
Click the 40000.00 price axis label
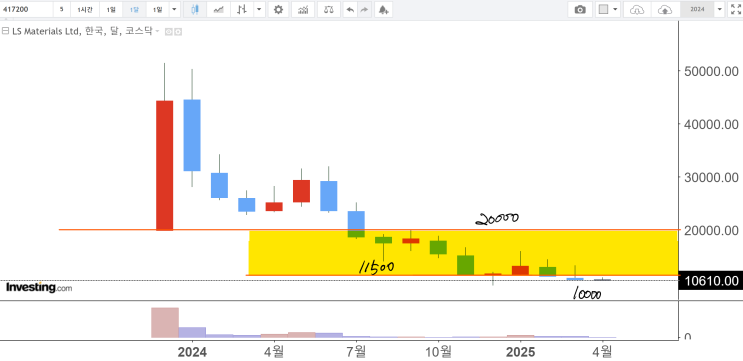click(711, 124)
